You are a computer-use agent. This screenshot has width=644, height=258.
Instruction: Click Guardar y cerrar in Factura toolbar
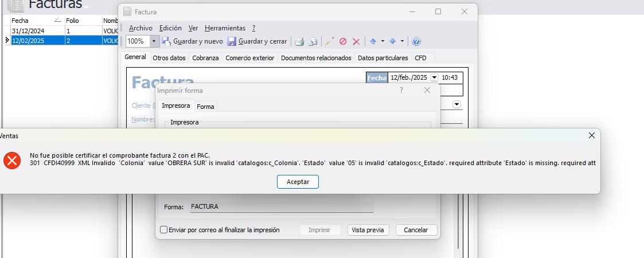[257, 41]
